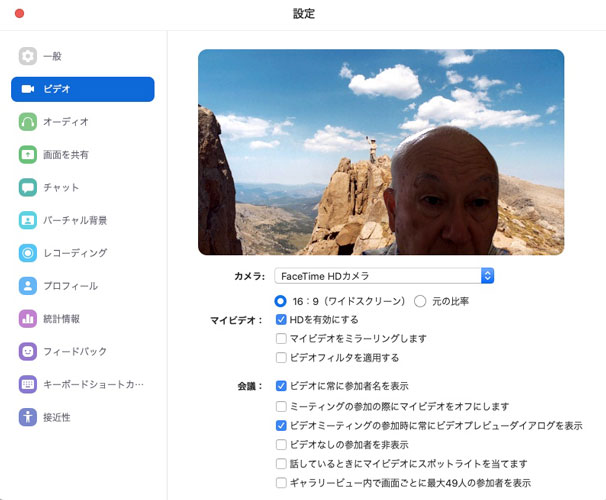Check ミーティングの参加の際にマイビデオをオフ checkbox
The width and height of the screenshot is (606, 500).
click(281, 406)
